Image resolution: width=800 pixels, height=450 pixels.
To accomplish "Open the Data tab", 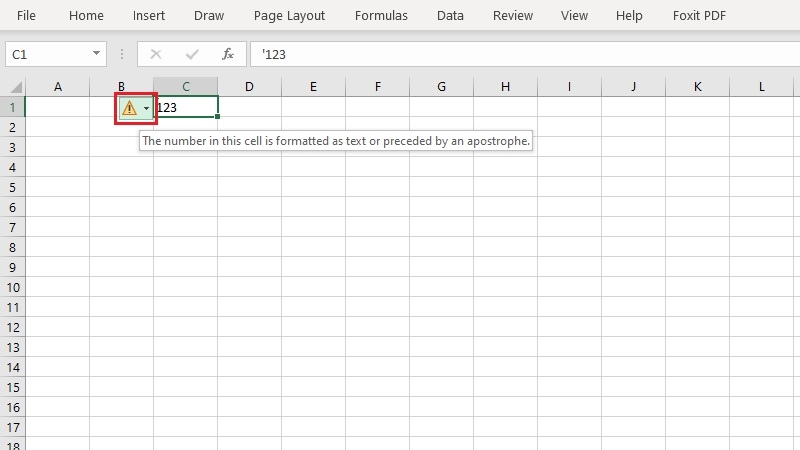I will tap(450, 15).
